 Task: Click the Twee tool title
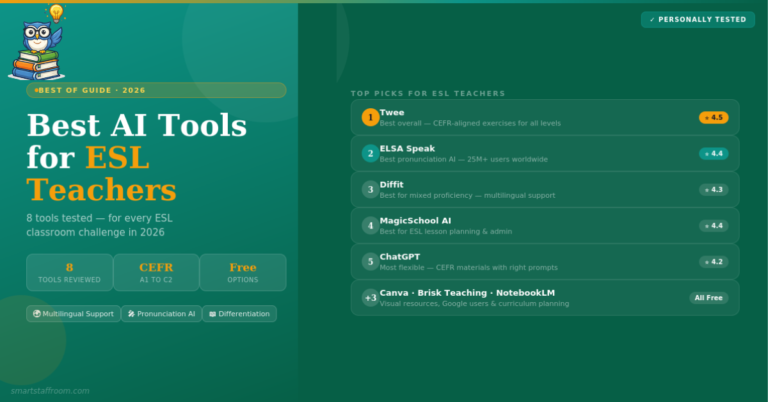[x=392, y=113]
